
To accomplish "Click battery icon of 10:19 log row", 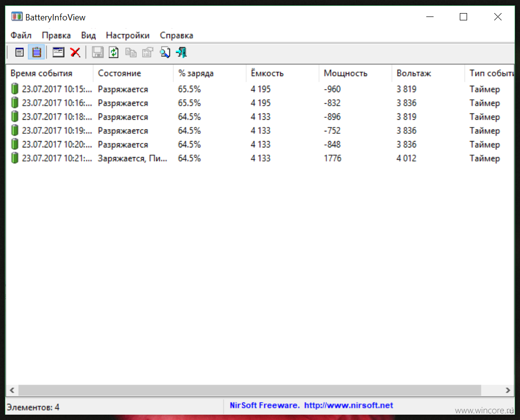I will [15, 130].
